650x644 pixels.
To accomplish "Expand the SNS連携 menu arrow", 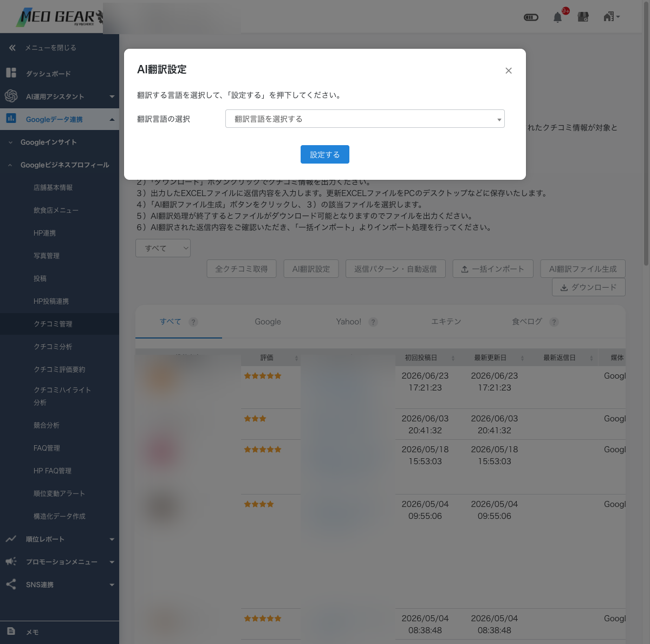I will pos(112,585).
